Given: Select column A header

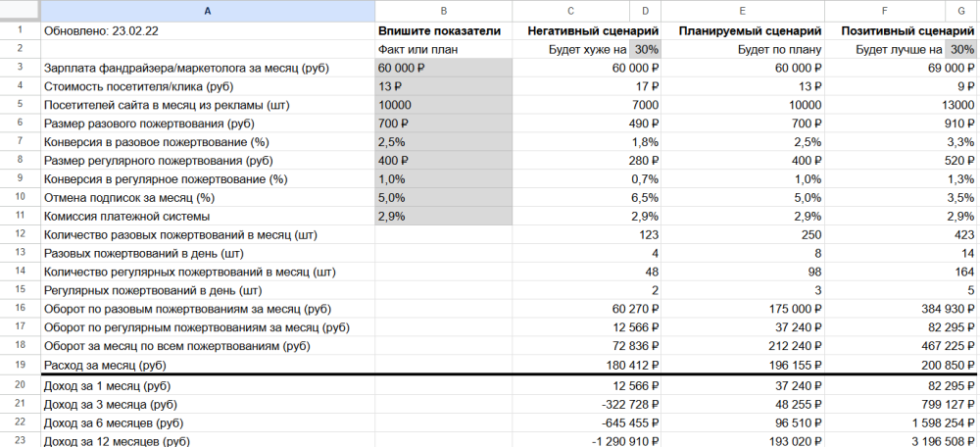Looking at the screenshot, I should (208, 11).
